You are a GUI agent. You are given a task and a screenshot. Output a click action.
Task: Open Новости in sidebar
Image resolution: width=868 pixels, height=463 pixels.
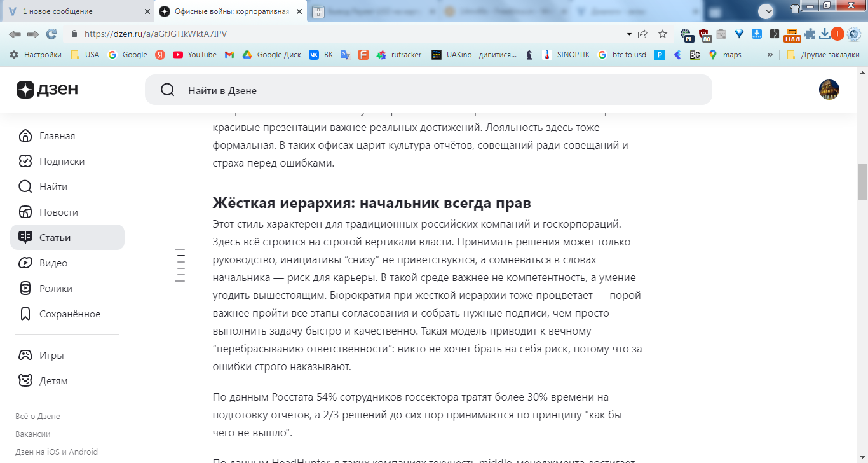point(67,212)
